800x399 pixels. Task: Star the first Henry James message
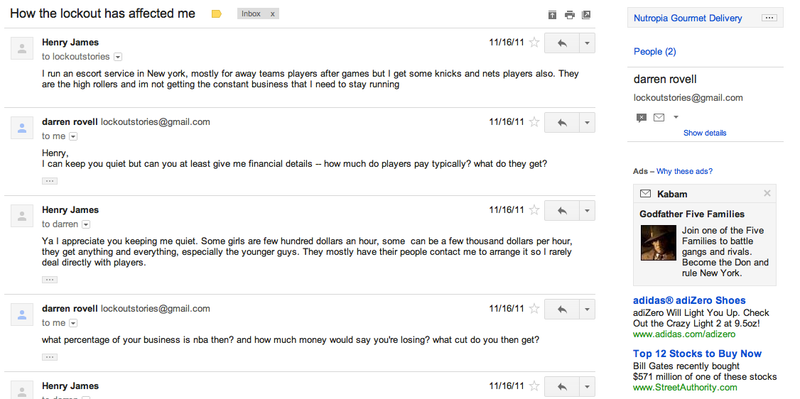(x=534, y=42)
